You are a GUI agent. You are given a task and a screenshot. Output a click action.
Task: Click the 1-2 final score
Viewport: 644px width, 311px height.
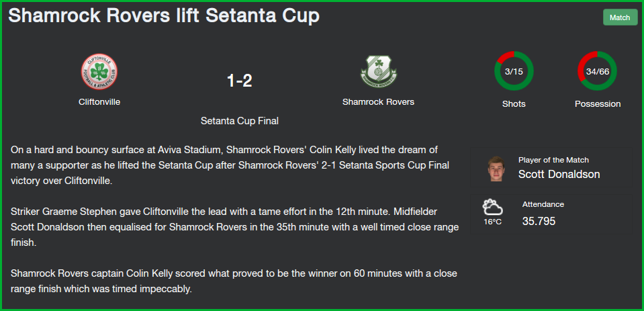coord(239,81)
